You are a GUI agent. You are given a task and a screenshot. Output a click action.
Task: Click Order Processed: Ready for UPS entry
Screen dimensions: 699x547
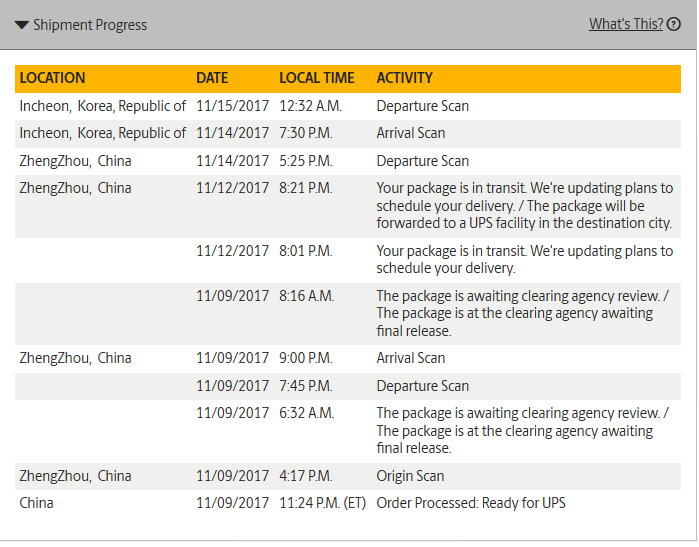(x=471, y=503)
